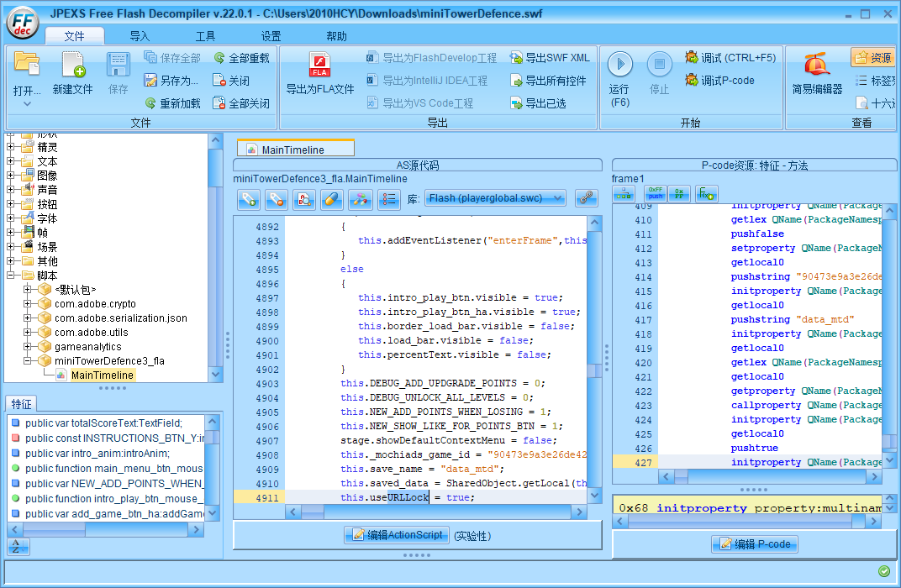Screen dimensions: 901x588
Task: Click the Save As (另存为) icon
Action: [x=151, y=81]
